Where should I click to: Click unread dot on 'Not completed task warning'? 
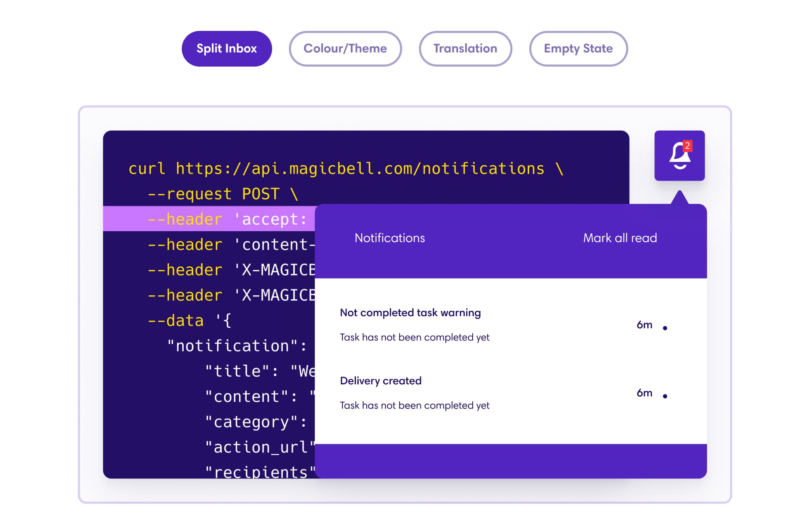point(665,328)
